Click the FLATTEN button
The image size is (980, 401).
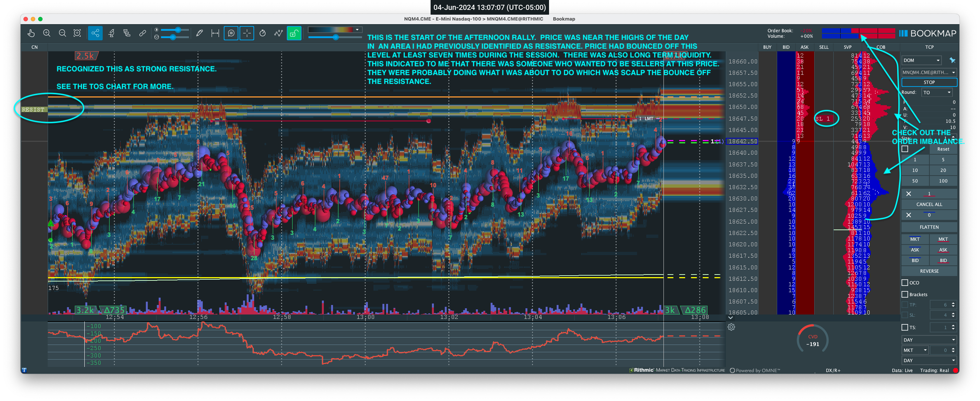(929, 227)
